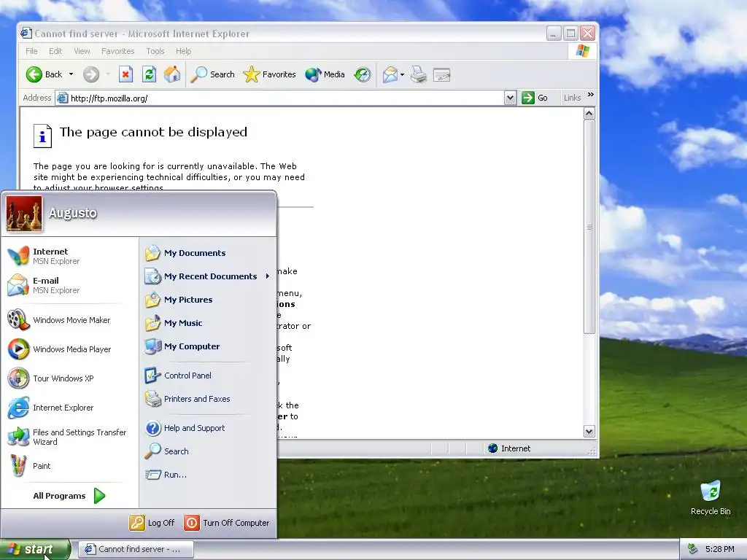Click the Mail envelope toolbar icon
747x560 pixels.
click(390, 74)
